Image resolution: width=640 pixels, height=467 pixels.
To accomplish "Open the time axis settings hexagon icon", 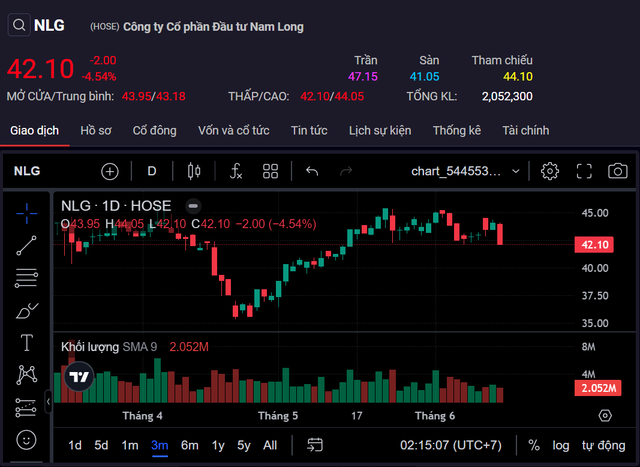I will coord(605,416).
